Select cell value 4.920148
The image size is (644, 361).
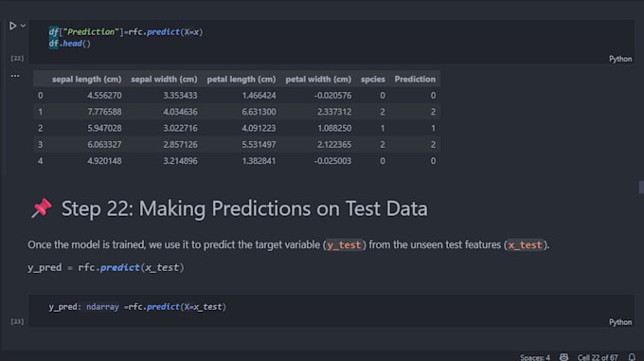[104, 161]
